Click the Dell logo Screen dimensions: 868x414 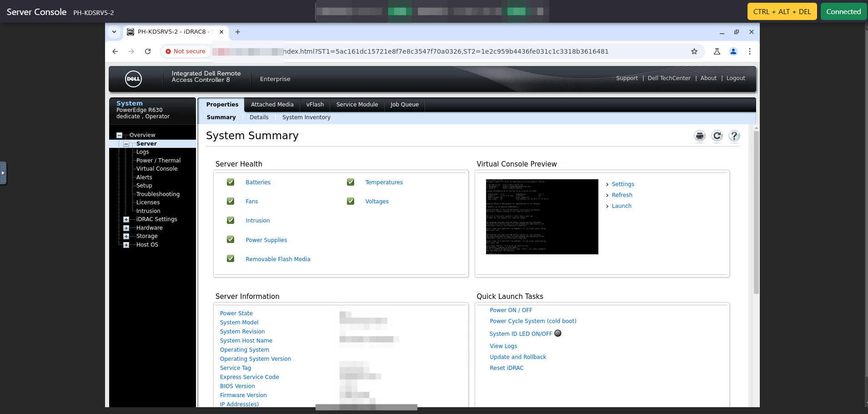[133, 79]
